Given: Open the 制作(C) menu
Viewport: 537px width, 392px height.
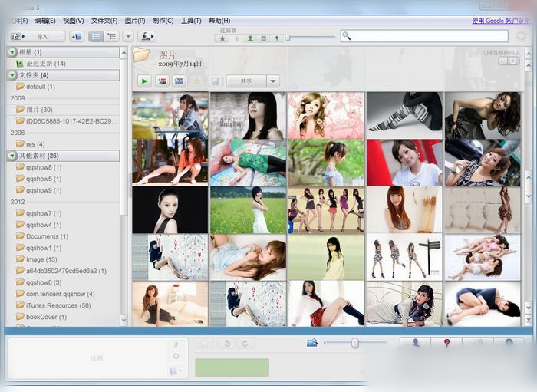Looking at the screenshot, I should point(163,21).
